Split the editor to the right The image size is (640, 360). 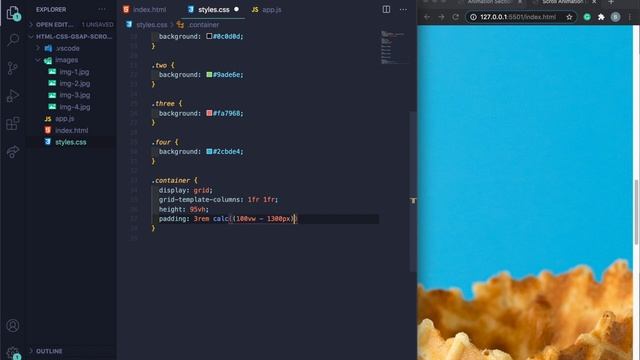[x=386, y=9]
